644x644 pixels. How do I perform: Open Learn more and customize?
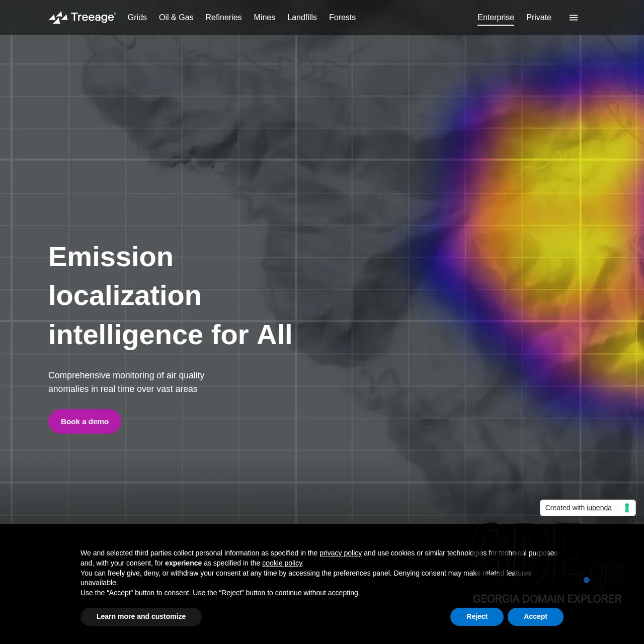(141, 616)
